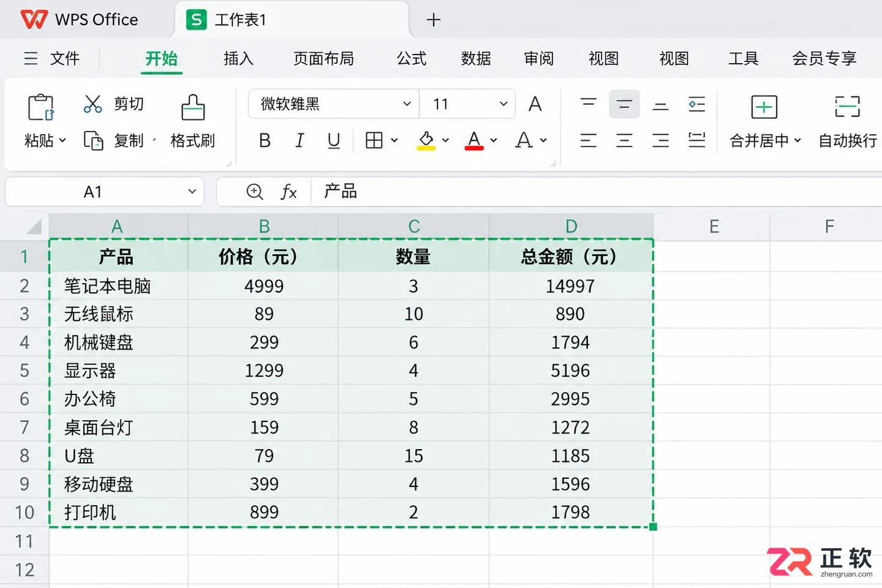Image resolution: width=882 pixels, height=588 pixels.
Task: Click the increase font size A icon
Action: click(535, 104)
